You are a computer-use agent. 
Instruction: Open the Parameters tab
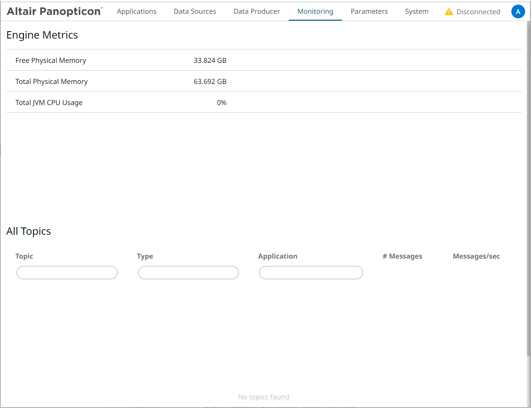click(x=369, y=11)
